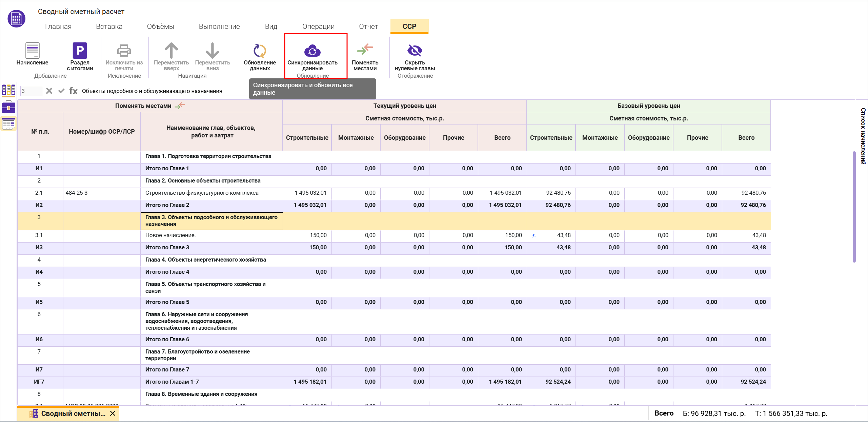Click Обновление данных refresh icon
Screen dimensions: 868x422
(260, 51)
